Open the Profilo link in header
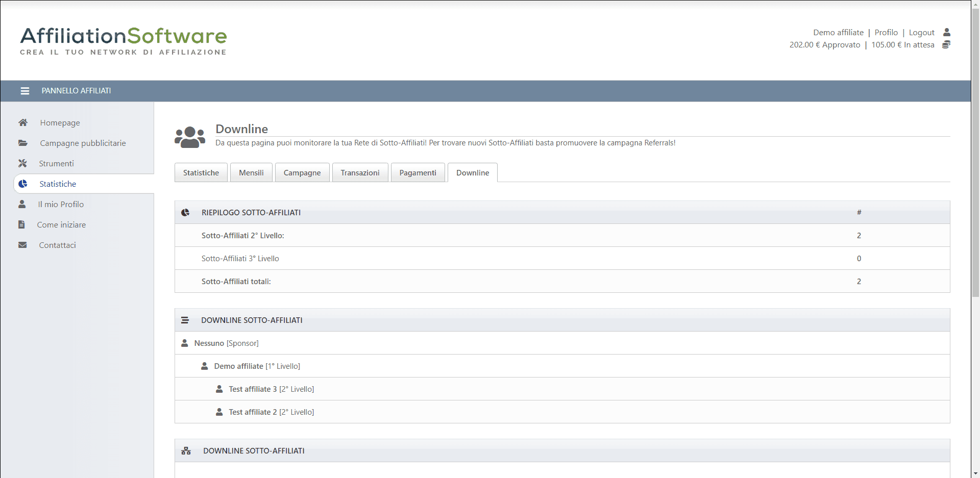 886,33
